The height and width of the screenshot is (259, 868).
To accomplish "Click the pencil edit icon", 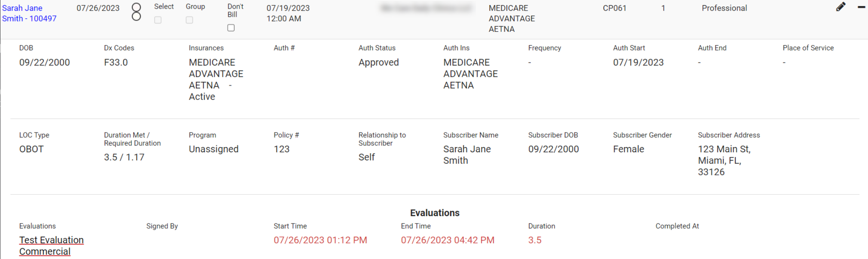I will [x=841, y=7].
